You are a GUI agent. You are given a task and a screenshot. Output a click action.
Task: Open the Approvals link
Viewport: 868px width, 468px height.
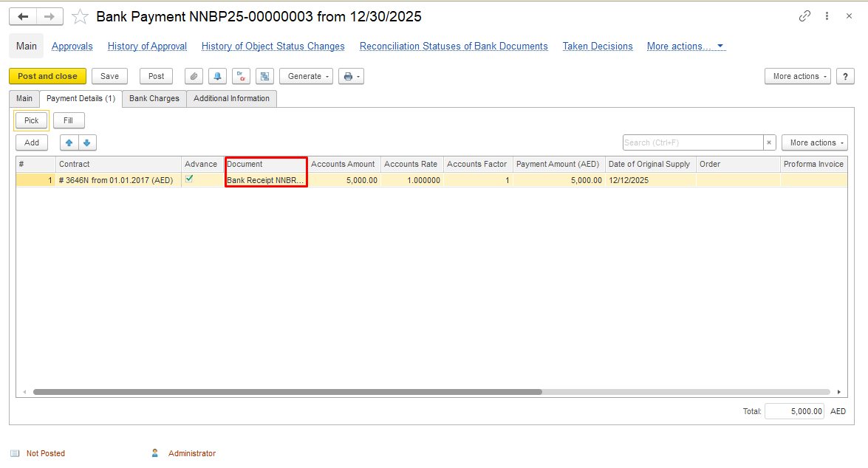tap(72, 47)
